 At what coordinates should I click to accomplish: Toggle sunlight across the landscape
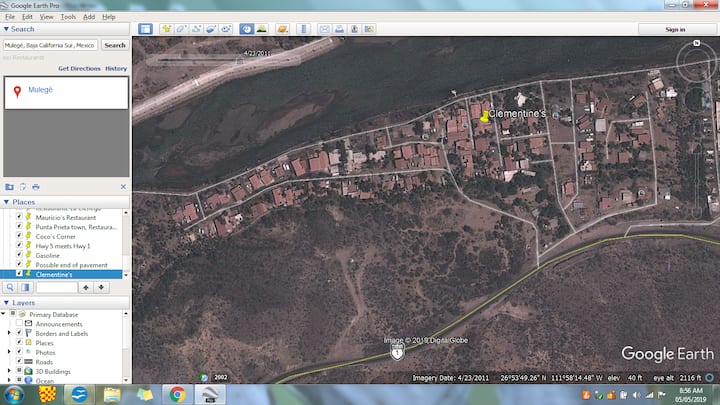coord(262,29)
